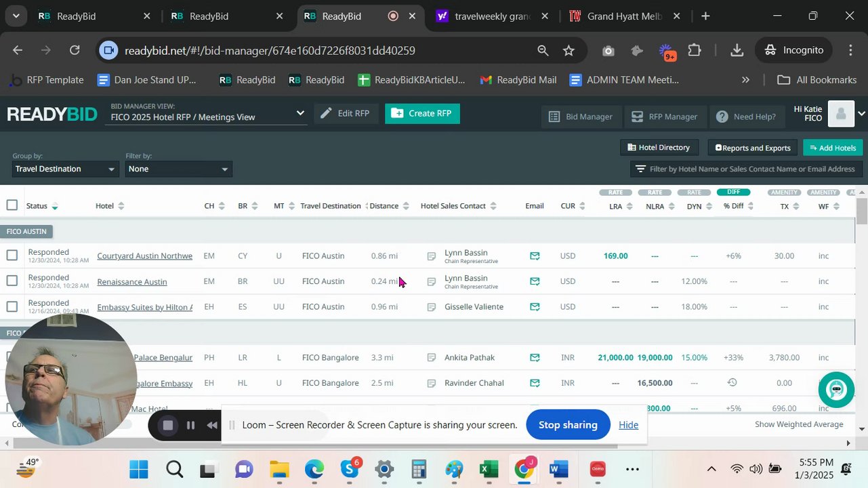
Task: Click history clock icon in Ravinder Chahal row
Action: pyautogui.click(x=732, y=383)
